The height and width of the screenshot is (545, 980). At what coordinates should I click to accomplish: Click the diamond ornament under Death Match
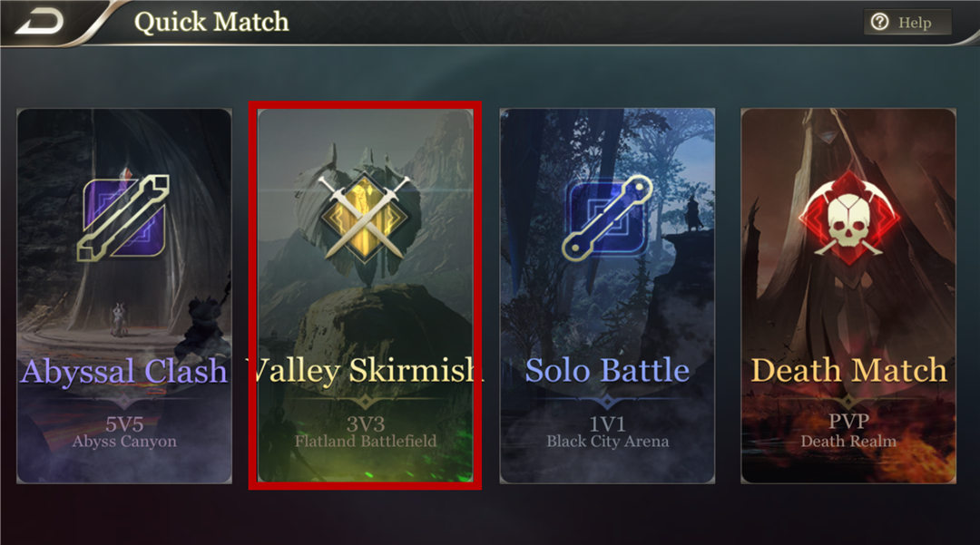point(848,400)
